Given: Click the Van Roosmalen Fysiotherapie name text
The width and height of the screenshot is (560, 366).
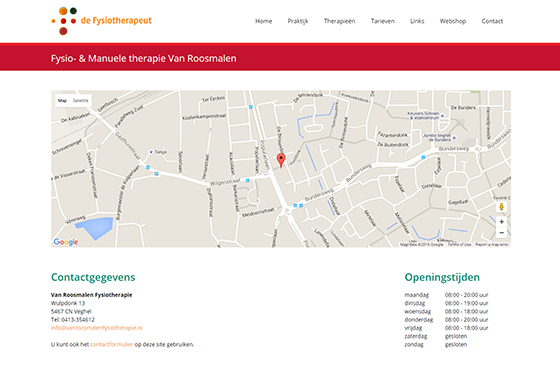Looking at the screenshot, I should [91, 295].
